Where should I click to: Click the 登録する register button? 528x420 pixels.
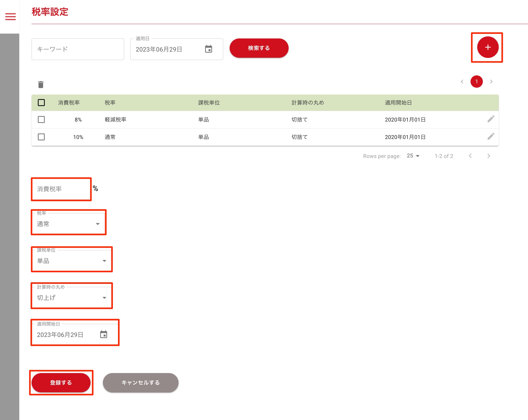(x=61, y=383)
